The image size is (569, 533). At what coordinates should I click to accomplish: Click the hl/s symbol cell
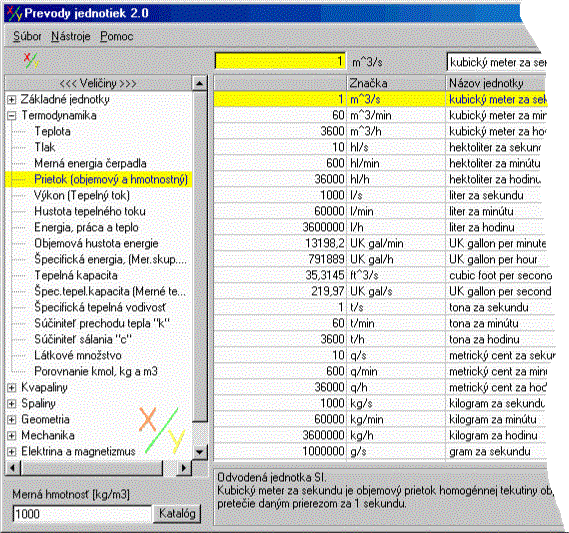coord(396,147)
